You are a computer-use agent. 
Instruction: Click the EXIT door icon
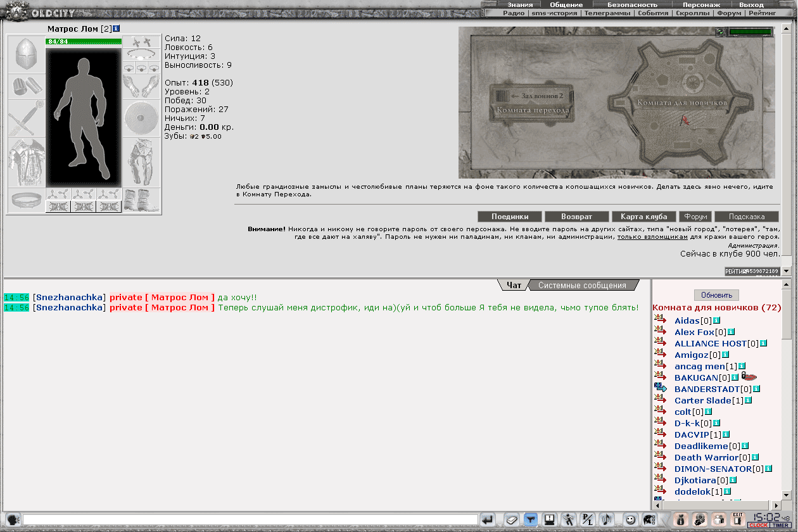click(x=737, y=520)
